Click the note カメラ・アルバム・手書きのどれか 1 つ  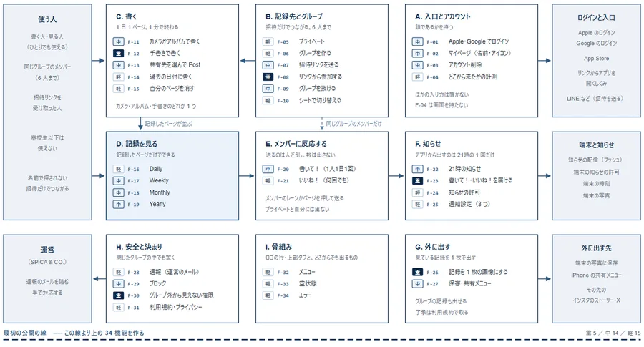point(156,106)
